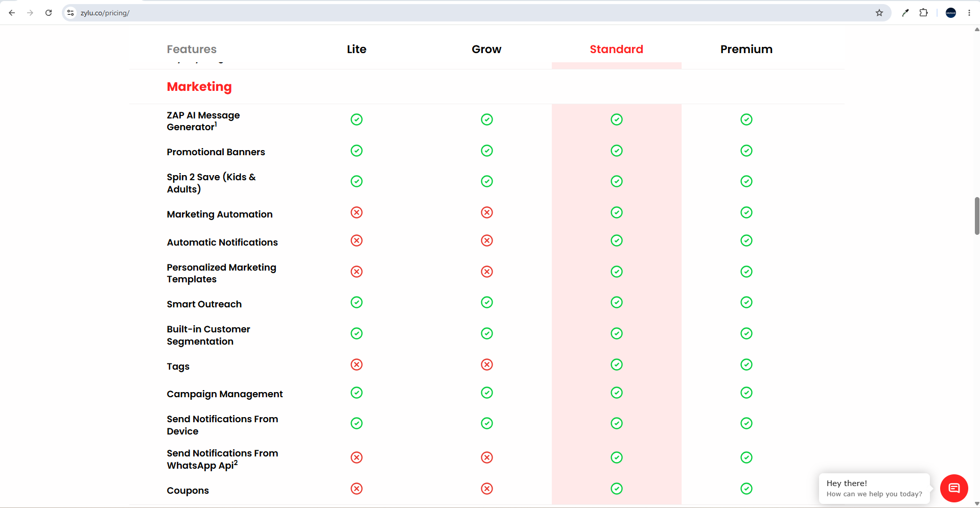Screen dimensions: 980x508
Task: Open site information icon in address bar
Action: coord(71,13)
